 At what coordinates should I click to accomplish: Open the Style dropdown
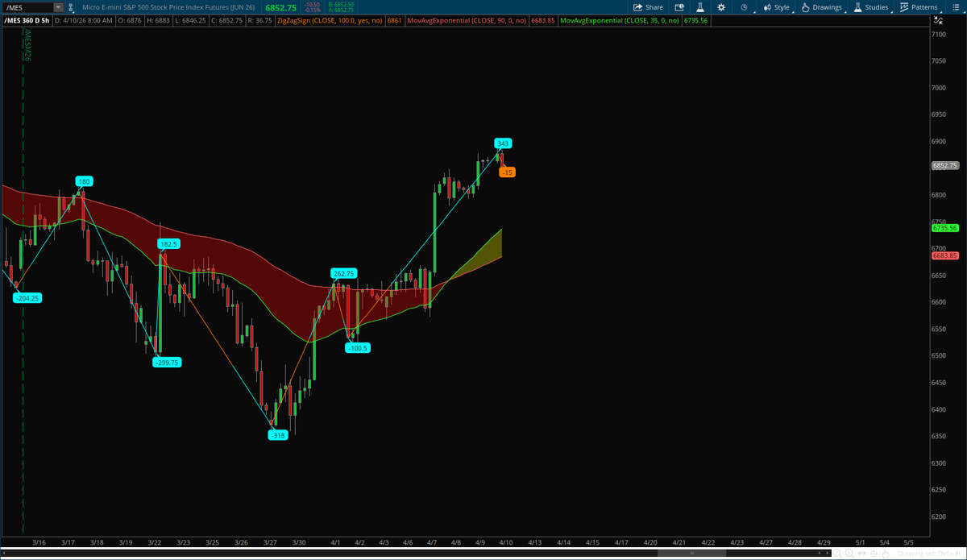pos(780,6)
